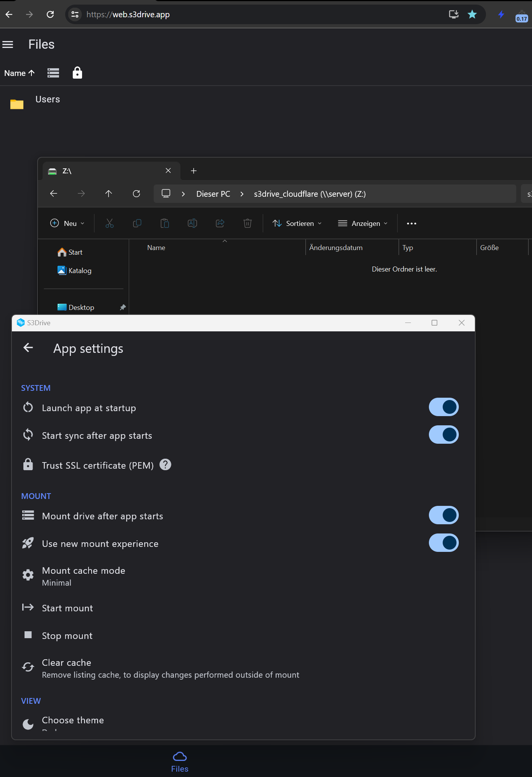Click the bookmark star icon
This screenshot has width=532, height=777.
(472, 15)
